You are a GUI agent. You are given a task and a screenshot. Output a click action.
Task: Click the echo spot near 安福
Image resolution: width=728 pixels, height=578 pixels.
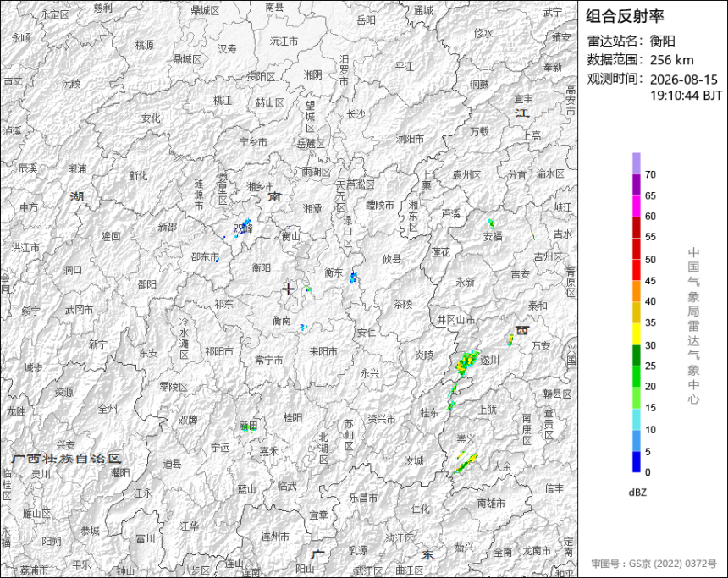click(491, 224)
